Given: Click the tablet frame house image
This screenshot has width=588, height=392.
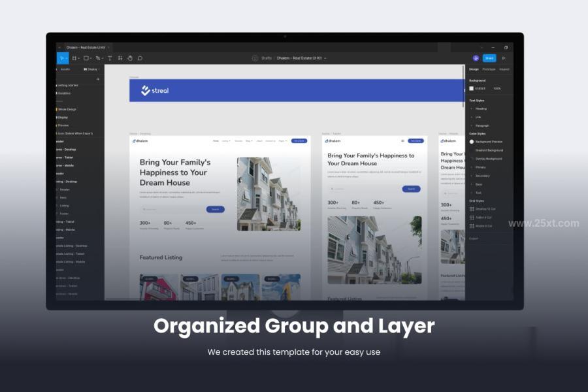Looking at the screenshot, I should coord(374,250).
